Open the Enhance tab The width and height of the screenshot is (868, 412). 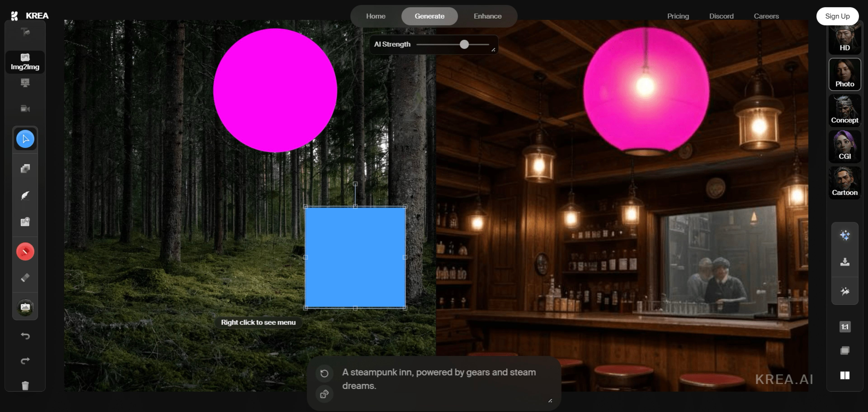tap(487, 16)
